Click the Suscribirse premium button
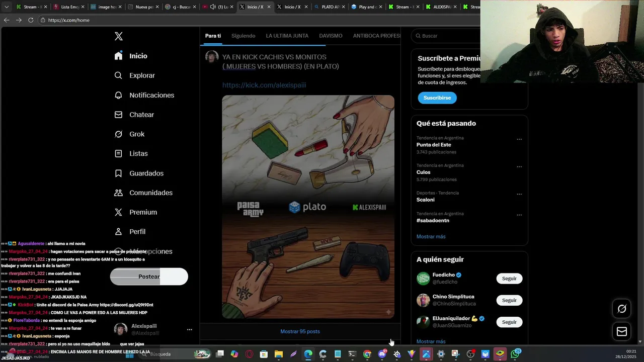 pos(437,98)
